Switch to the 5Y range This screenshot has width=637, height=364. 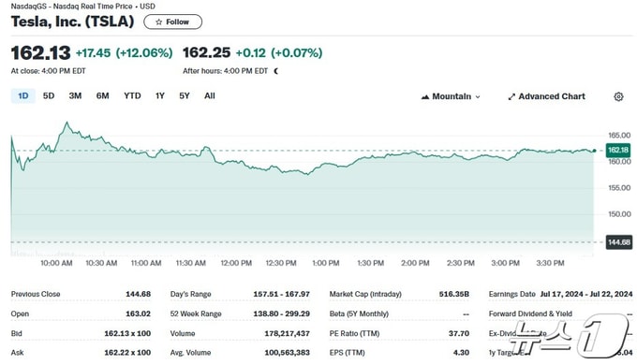click(x=185, y=95)
